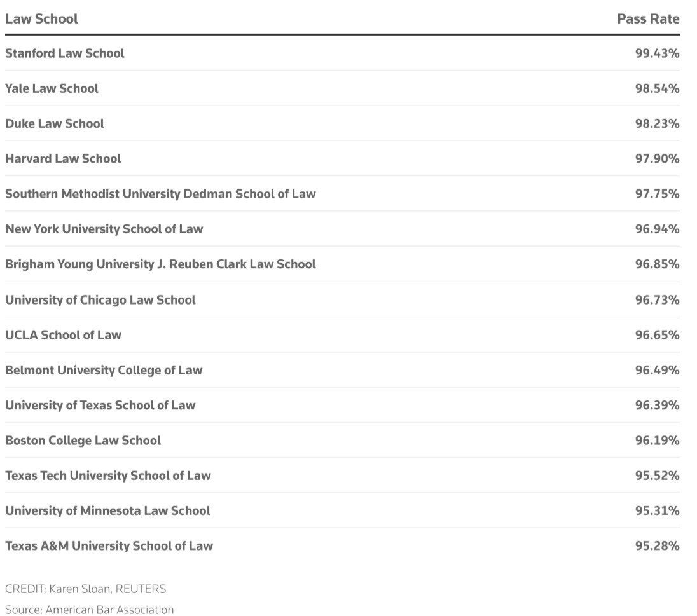The width and height of the screenshot is (697, 616).
Task: Click the Boston College Law School name
Action: (x=83, y=440)
